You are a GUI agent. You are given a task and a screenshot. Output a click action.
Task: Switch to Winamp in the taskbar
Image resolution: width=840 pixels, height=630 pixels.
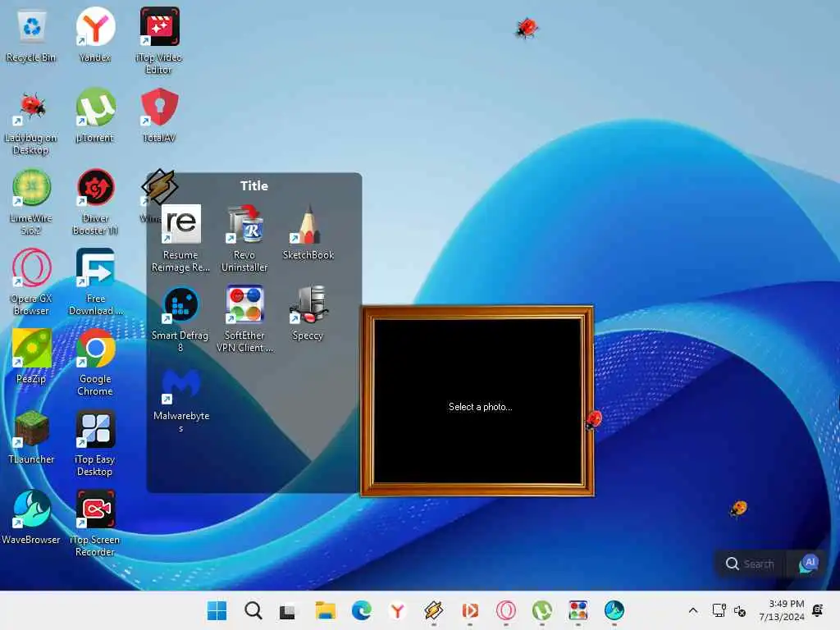click(x=433, y=610)
